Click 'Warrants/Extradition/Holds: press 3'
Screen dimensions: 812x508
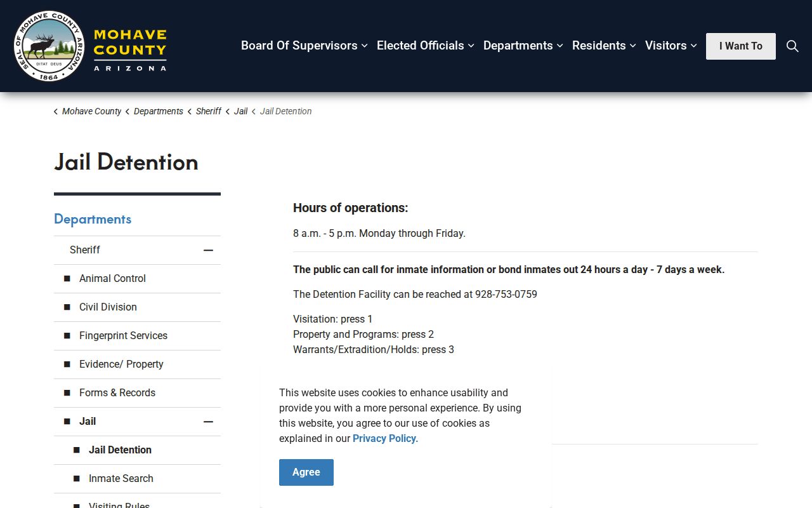(x=374, y=350)
